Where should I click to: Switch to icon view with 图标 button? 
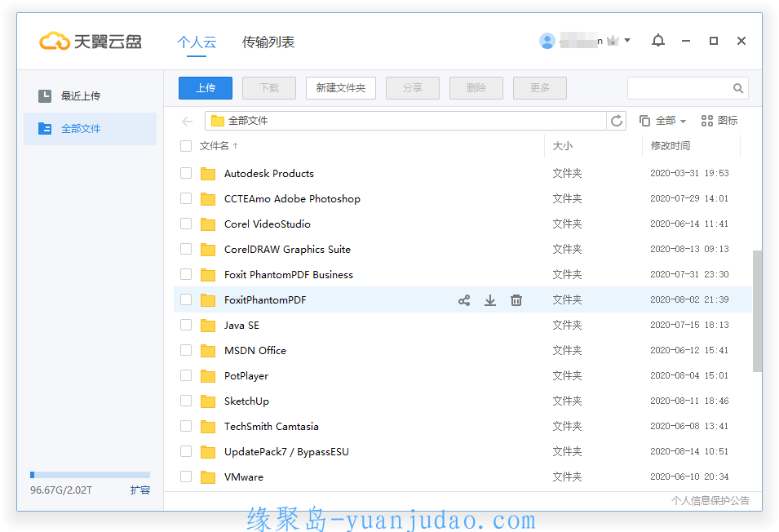click(x=719, y=121)
